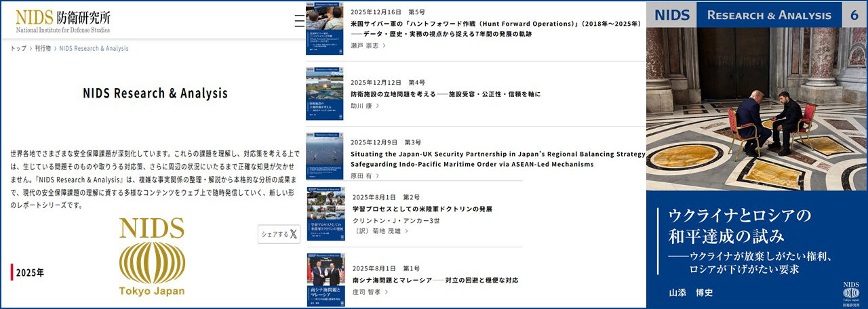
Task: Open 学習プロセスとしての米陸軍ドクトリンの発展 article
Action: click(421, 209)
